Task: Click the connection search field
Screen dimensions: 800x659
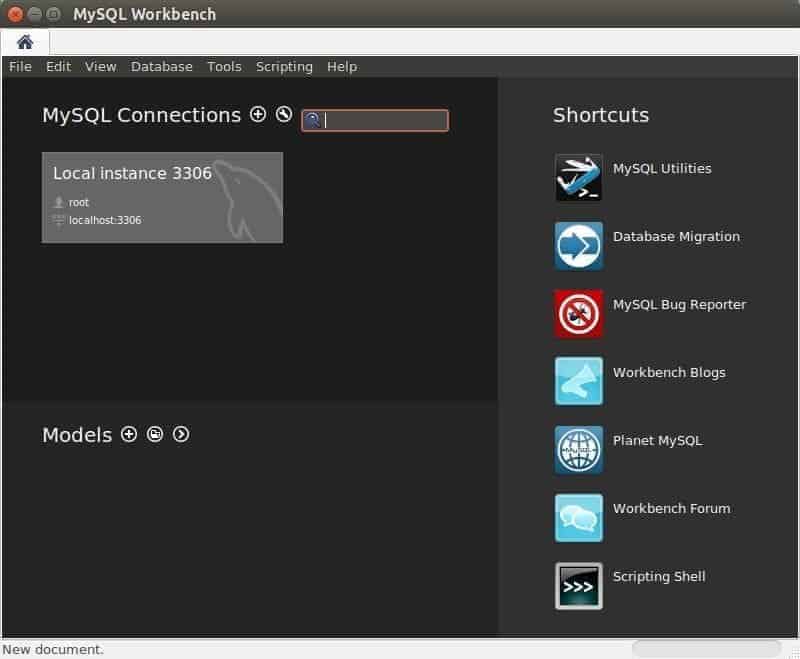Action: click(375, 120)
